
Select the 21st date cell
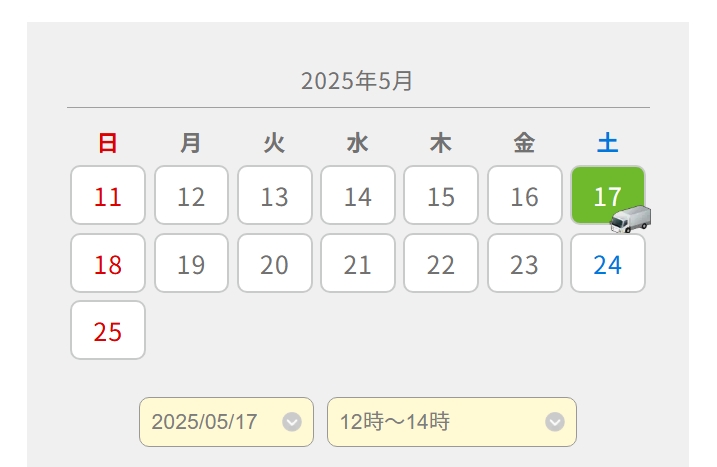358,263
